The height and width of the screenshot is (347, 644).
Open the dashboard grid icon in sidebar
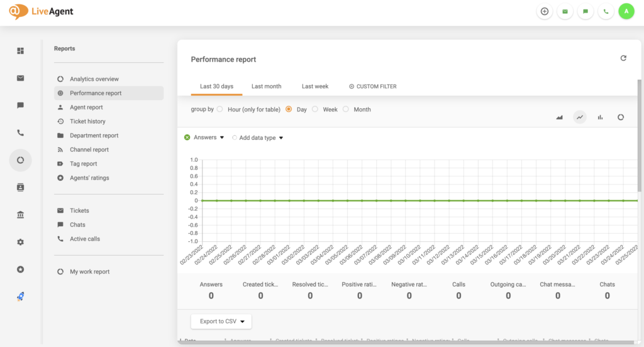pyautogui.click(x=20, y=50)
